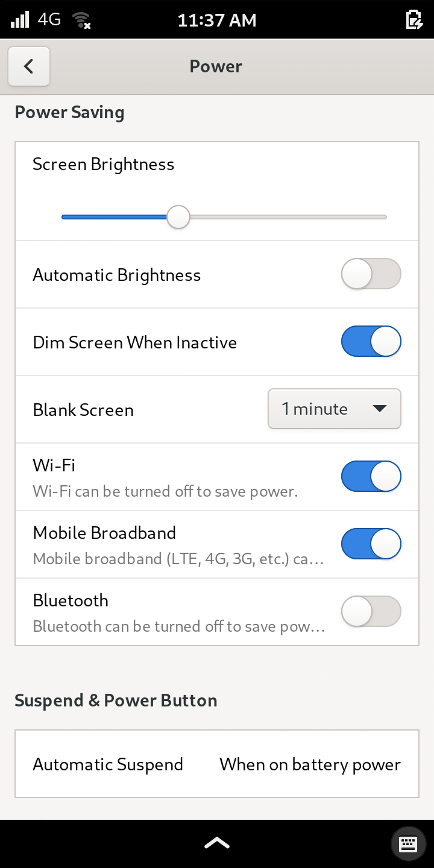Viewport: 434px width, 868px height.
Task: Turn off Dim Screen When Inactive
Action: click(x=371, y=342)
